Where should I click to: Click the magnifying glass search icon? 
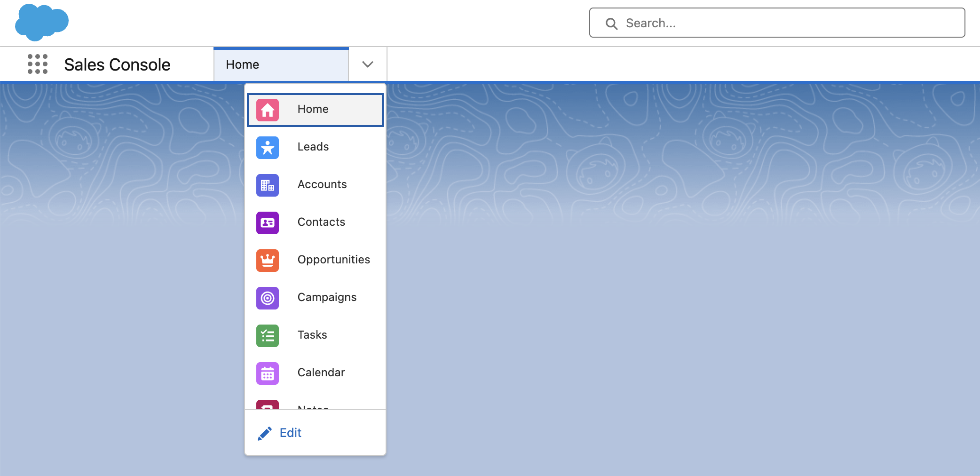611,23
